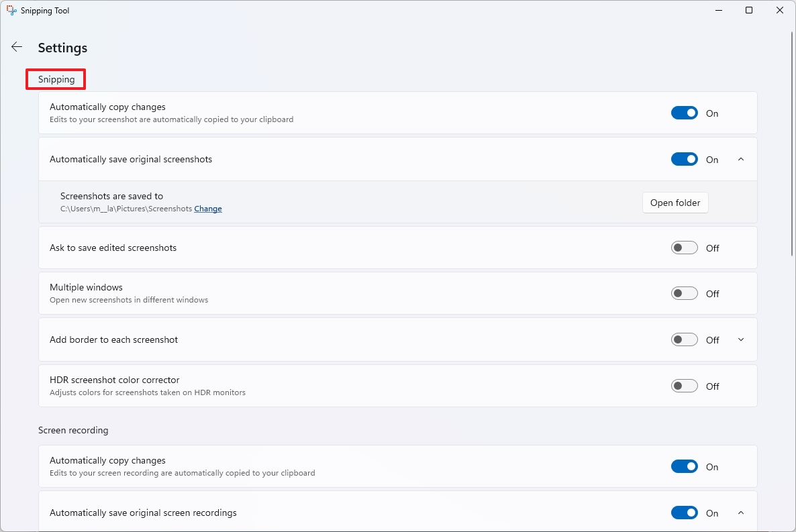The width and height of the screenshot is (796, 532).
Task: Enable Add border to each screenshot
Action: (x=684, y=339)
